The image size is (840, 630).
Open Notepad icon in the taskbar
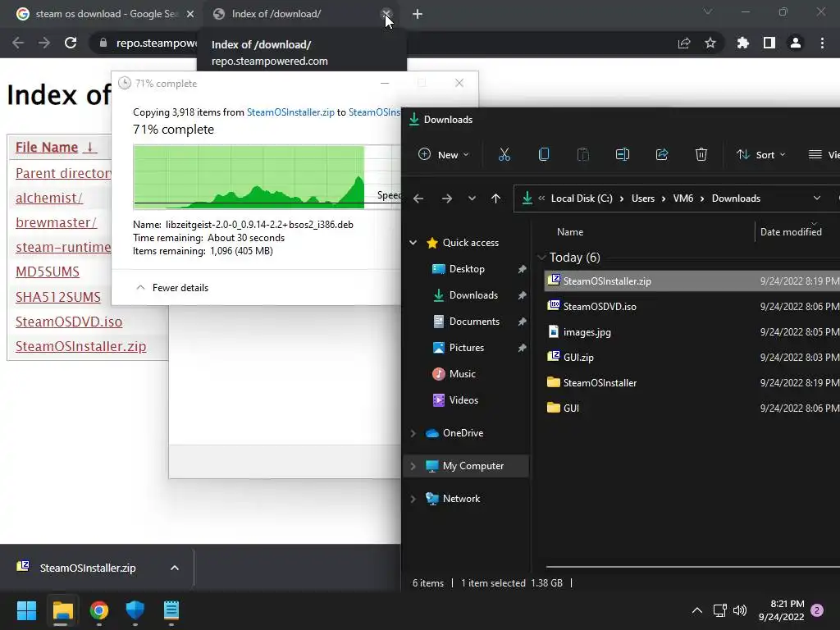(171, 610)
